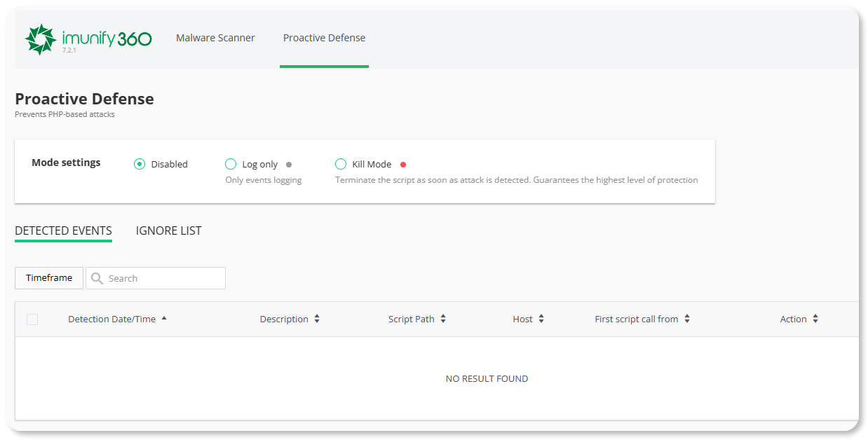Click the Script Path column header text
This screenshot has height=440, width=868.
(x=412, y=319)
